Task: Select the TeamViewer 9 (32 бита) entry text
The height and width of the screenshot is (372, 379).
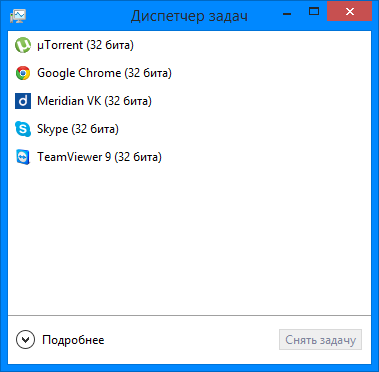Action: click(99, 157)
